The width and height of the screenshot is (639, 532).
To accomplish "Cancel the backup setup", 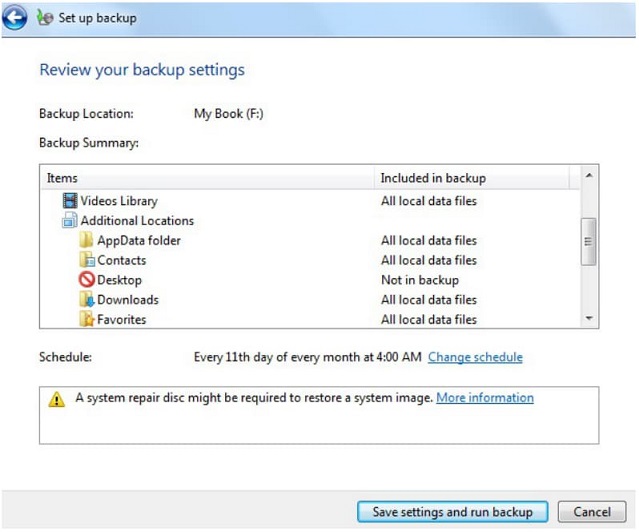I will [592, 512].
